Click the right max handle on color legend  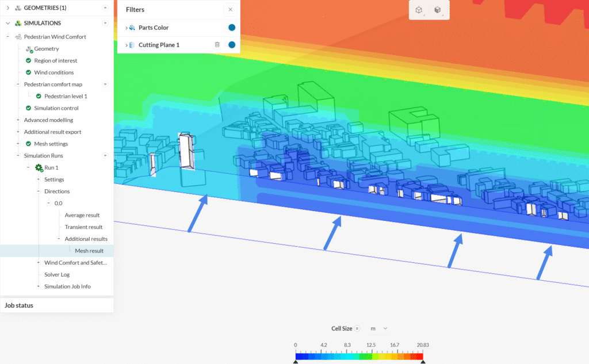point(423,361)
